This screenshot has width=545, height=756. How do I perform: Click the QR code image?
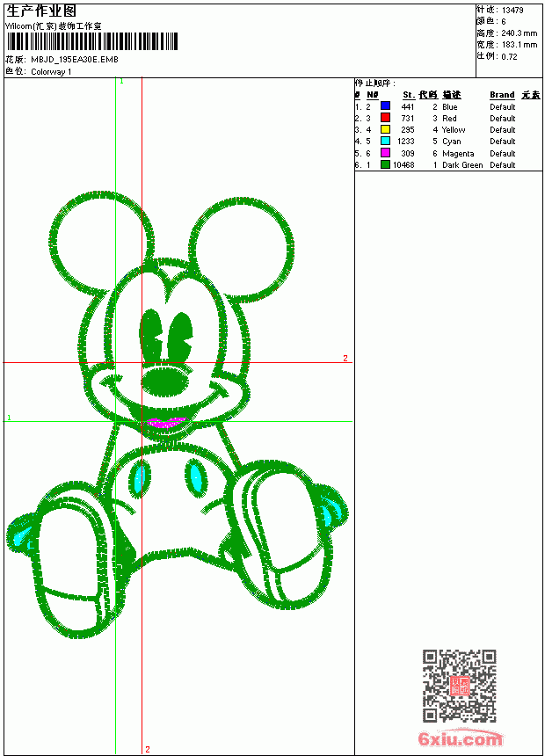click(460, 686)
